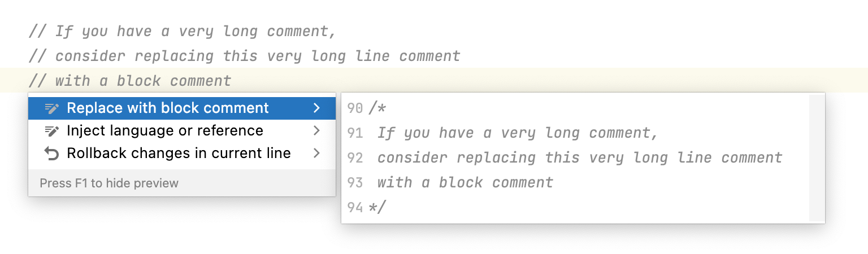Screen dimensions: 868x254
Task: Click the first comment line If you have a very long comment
Action: point(183,32)
